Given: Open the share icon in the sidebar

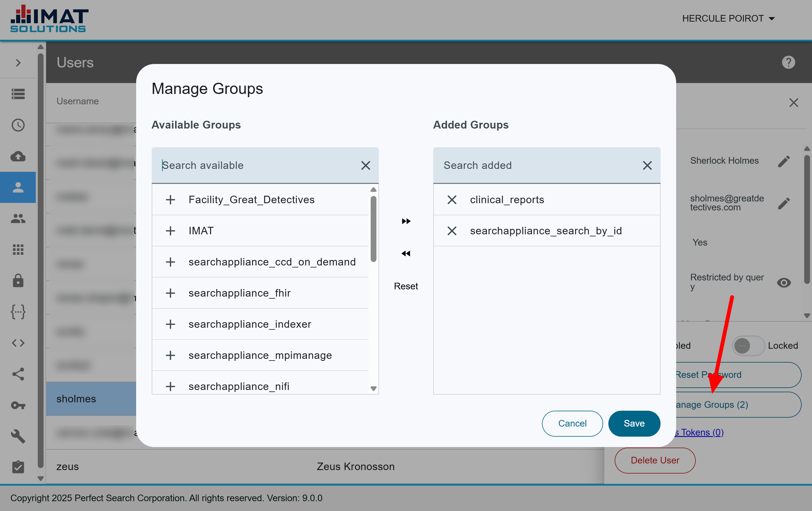Looking at the screenshot, I should point(18,374).
